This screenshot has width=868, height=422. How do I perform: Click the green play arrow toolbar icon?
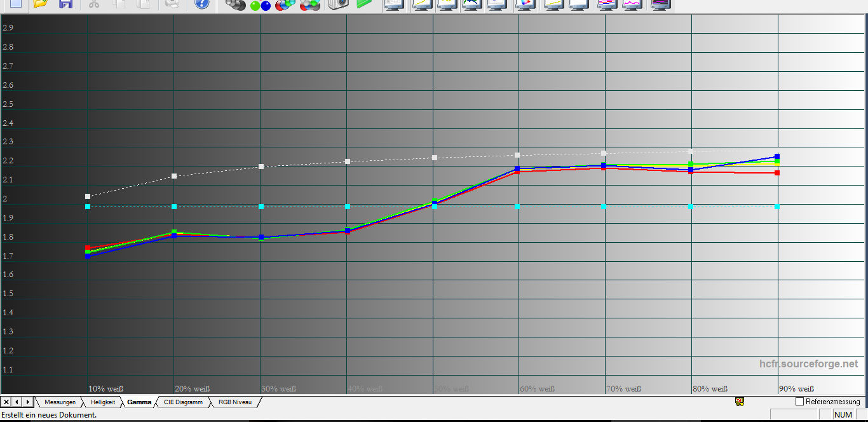(x=364, y=4)
